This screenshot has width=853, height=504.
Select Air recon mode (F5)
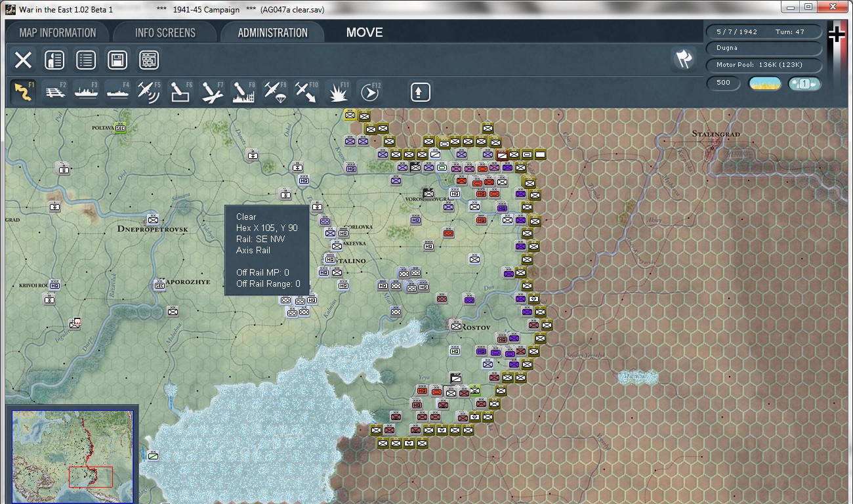pos(149,92)
